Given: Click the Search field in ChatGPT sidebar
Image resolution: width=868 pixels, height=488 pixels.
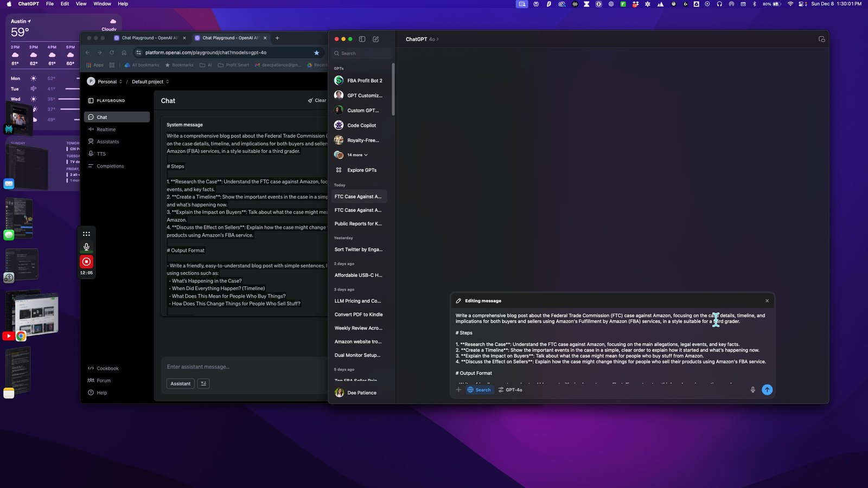Looking at the screenshot, I should 362,53.
